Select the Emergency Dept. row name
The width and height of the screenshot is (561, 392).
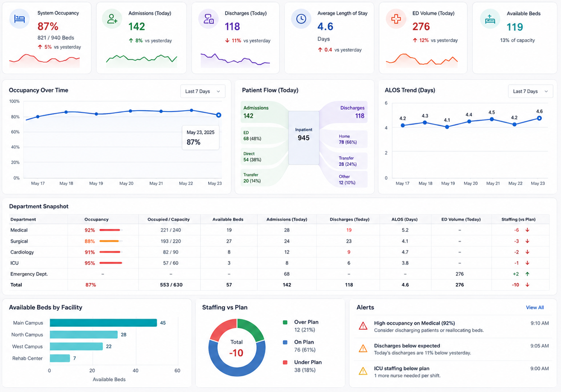(29, 274)
